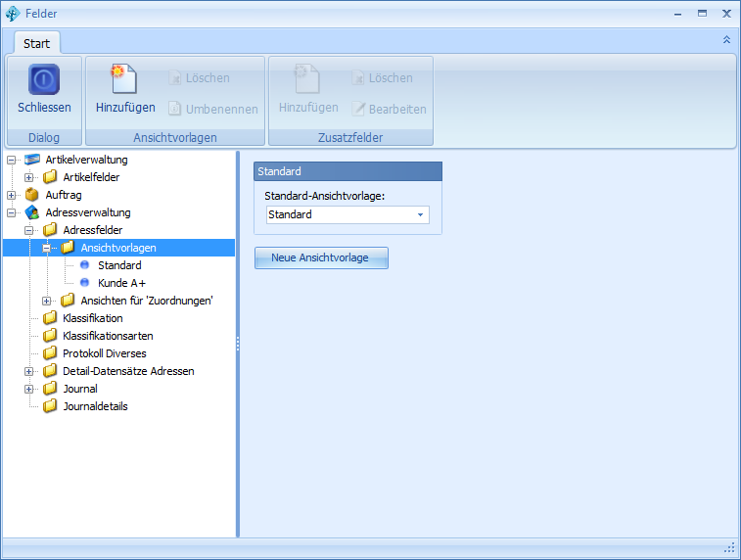
Task: Click the Adressverwaltung node icon
Action: tap(32, 212)
